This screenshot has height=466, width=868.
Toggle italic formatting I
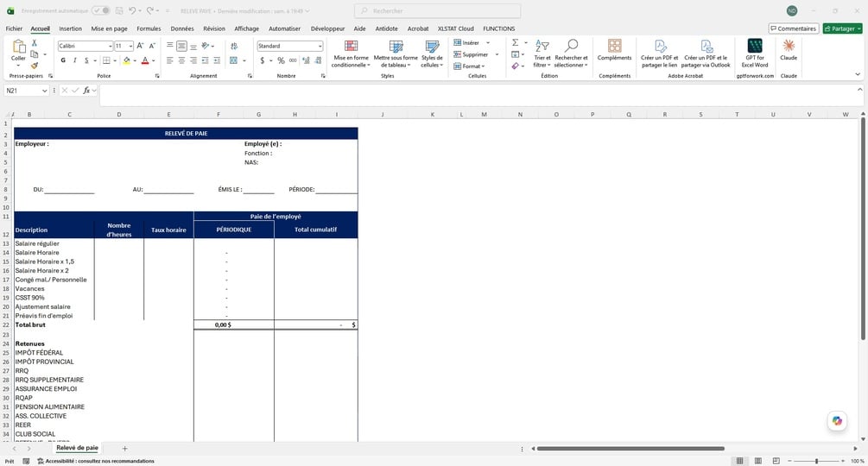coord(75,60)
